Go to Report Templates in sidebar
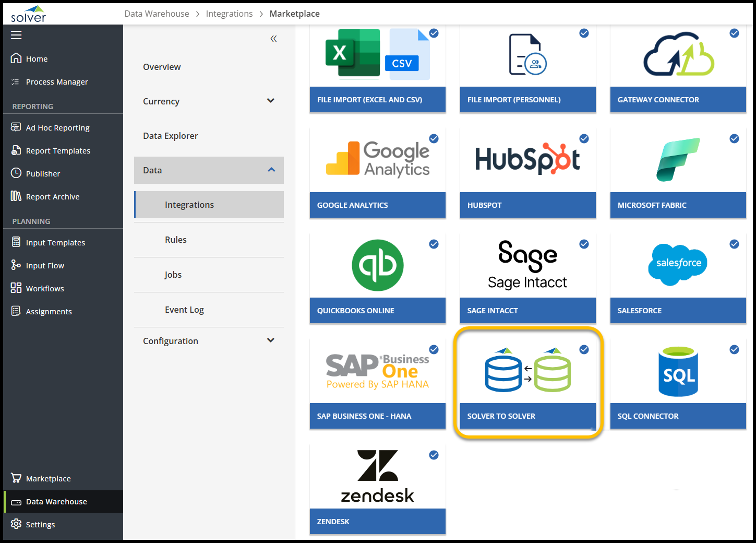The width and height of the screenshot is (756, 543). (x=58, y=151)
